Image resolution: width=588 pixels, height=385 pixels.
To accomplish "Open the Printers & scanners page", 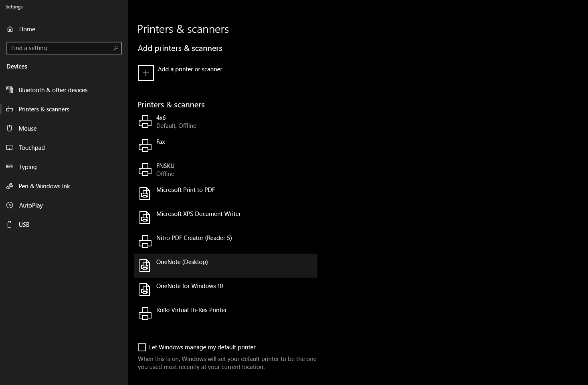I will (44, 109).
